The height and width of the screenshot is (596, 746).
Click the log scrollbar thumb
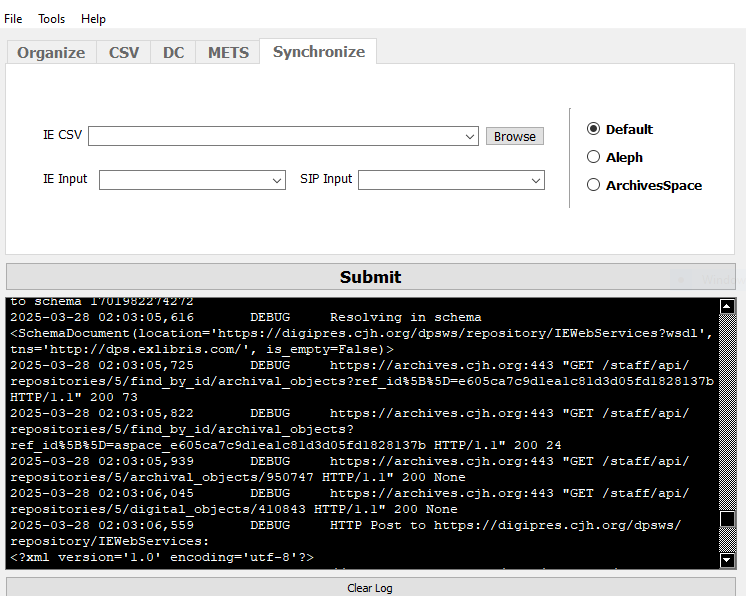[x=727, y=520]
